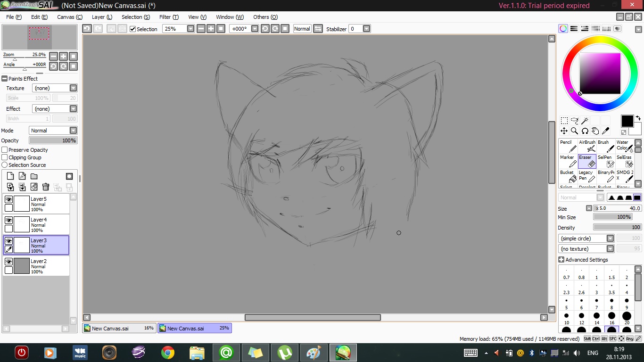The width and height of the screenshot is (644, 362).
Task: Select the SelEras tool
Action: [x=624, y=161]
